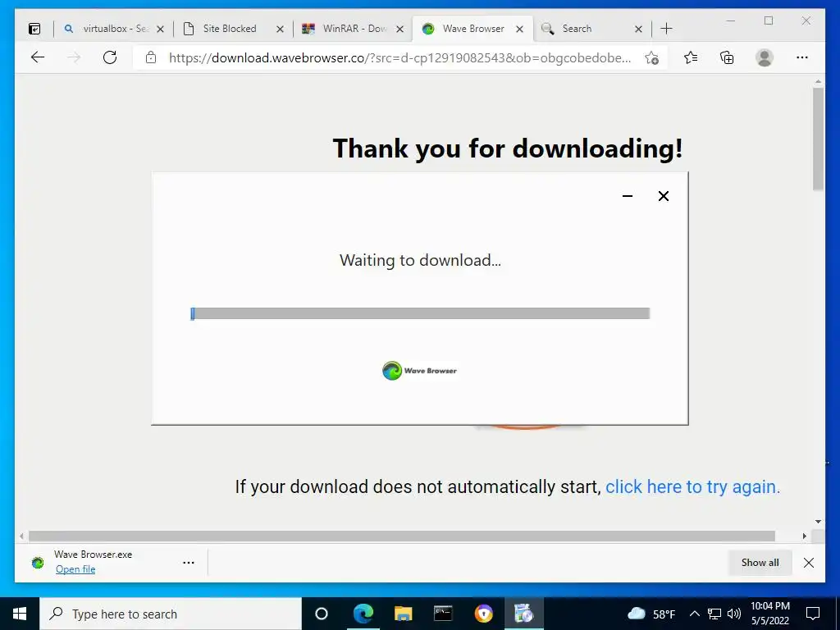The width and height of the screenshot is (840, 630).
Task: Maximize the Edge browser window
Action: click(x=769, y=21)
